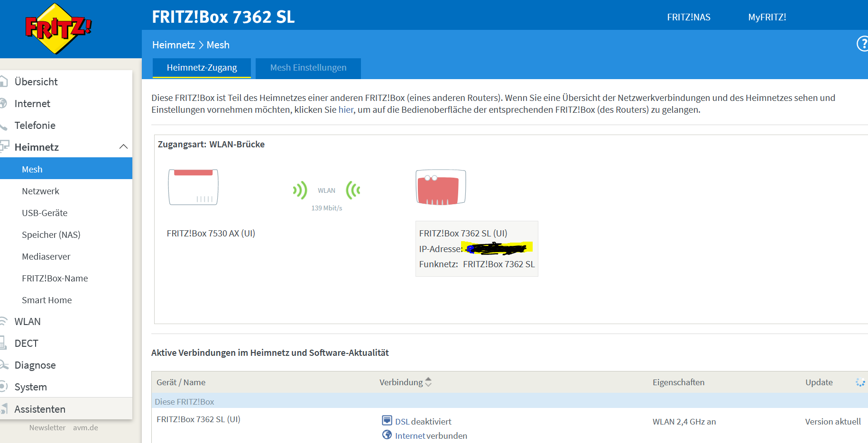The image size is (868, 443).
Task: Click the FRITZ! logo
Action: [58, 28]
